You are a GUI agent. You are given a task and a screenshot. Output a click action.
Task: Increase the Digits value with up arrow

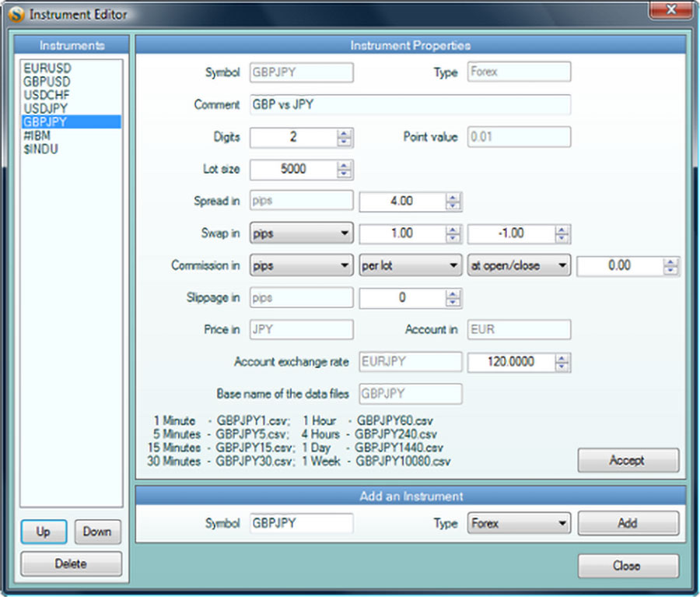(x=345, y=133)
